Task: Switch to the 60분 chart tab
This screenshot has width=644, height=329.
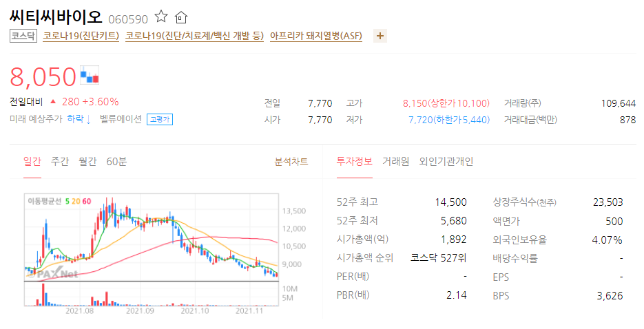Action: [116, 162]
